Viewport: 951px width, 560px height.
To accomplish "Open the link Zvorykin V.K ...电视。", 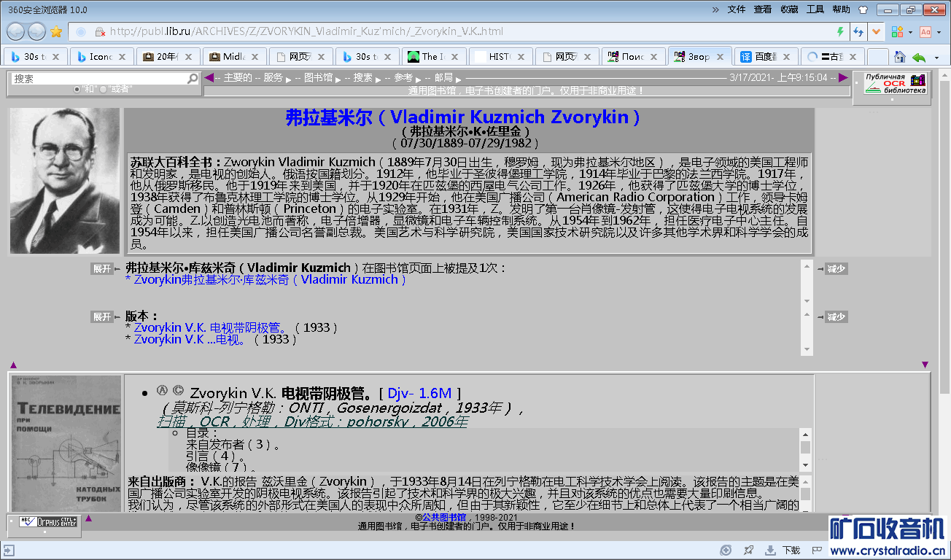I will pos(190,339).
